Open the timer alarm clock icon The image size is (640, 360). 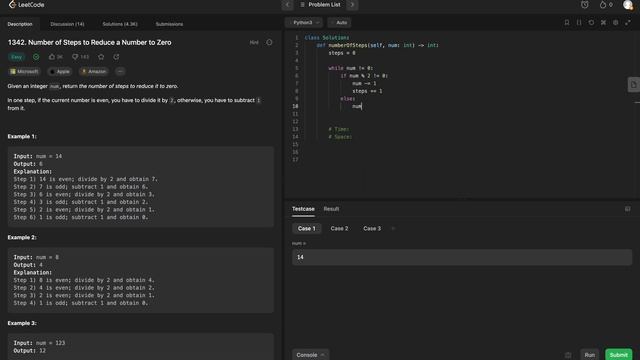(584, 5)
